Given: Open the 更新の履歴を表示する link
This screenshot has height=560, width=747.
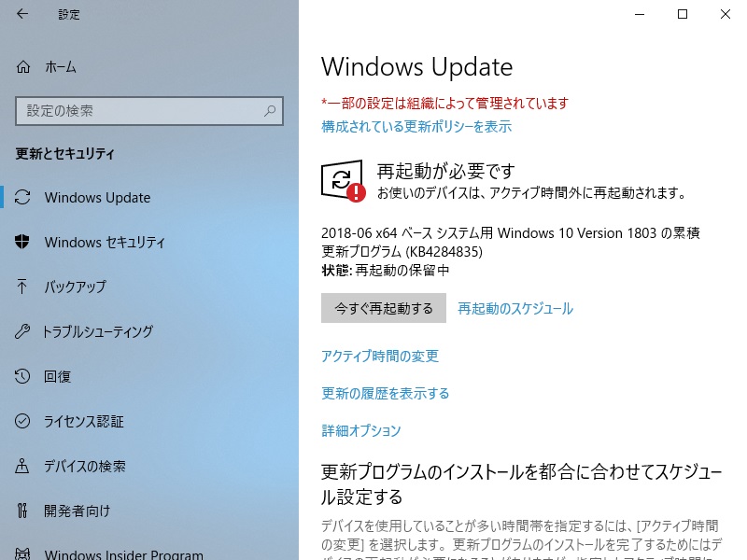Looking at the screenshot, I should pos(386,393).
